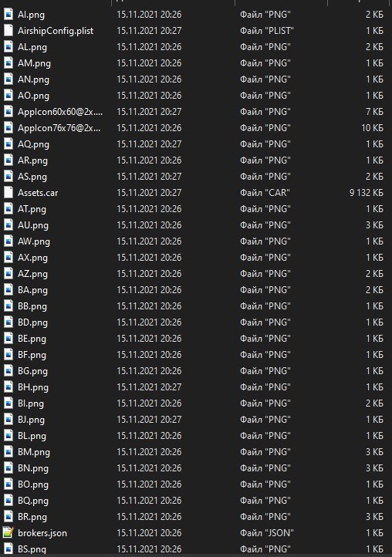Select the file name BG.png

point(32,371)
